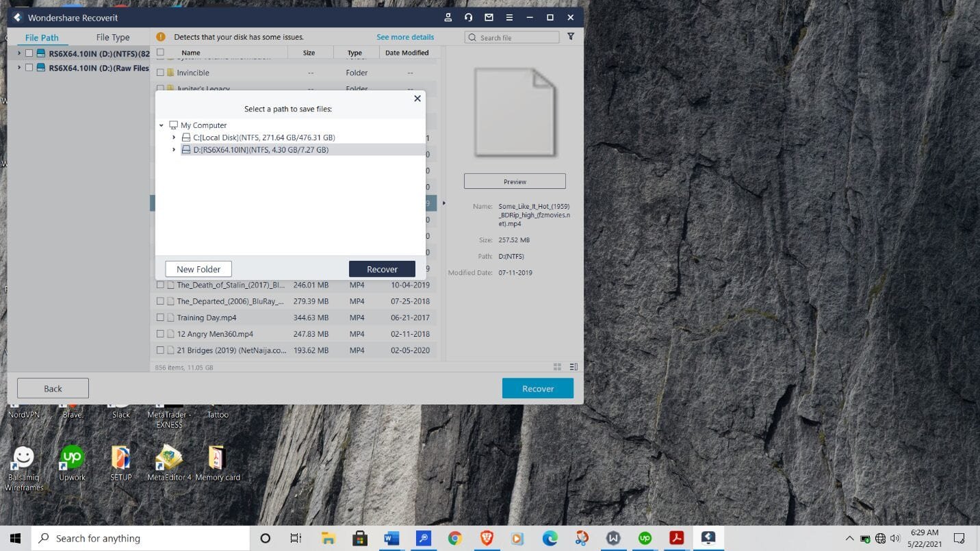Check the box for Training Day.mp4
The height and width of the screenshot is (551, 980).
tap(160, 318)
